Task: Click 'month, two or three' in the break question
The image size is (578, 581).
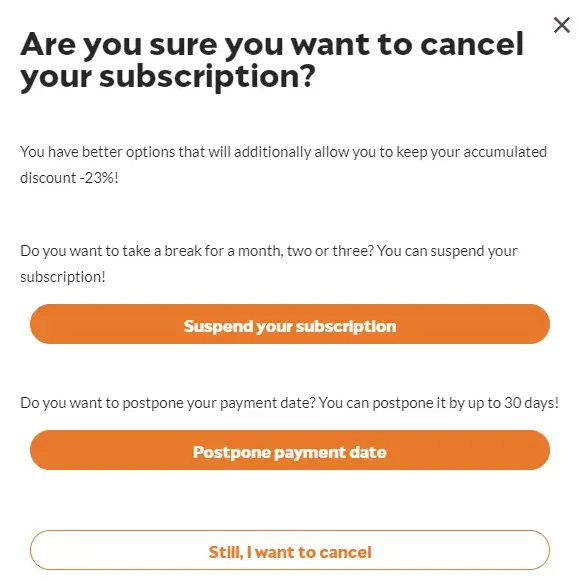Action: 306,251
